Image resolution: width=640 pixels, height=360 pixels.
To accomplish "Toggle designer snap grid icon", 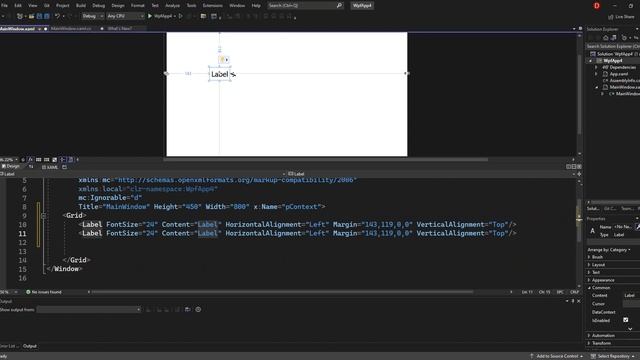I will click(38, 160).
